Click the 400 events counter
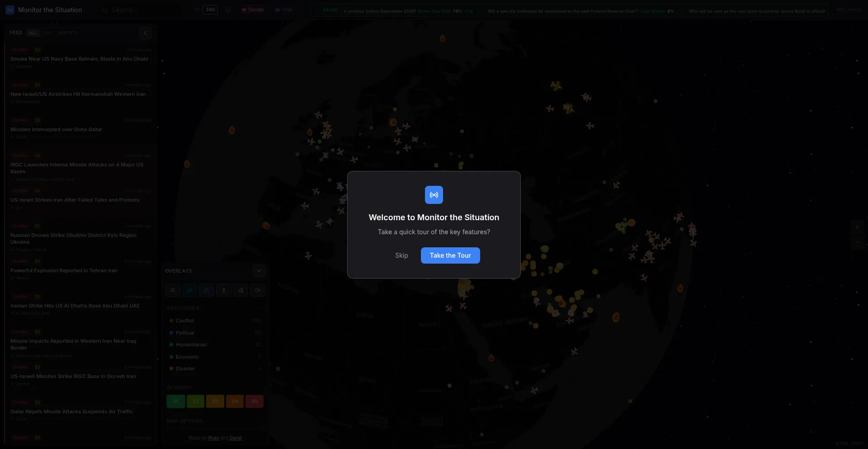 pos(849,9)
